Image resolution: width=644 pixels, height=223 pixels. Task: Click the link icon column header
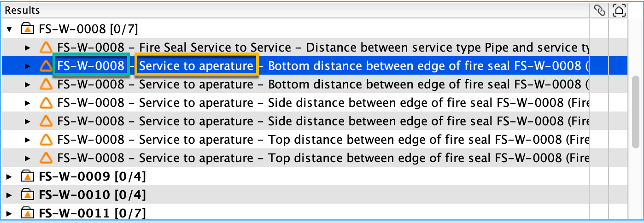[x=599, y=10]
